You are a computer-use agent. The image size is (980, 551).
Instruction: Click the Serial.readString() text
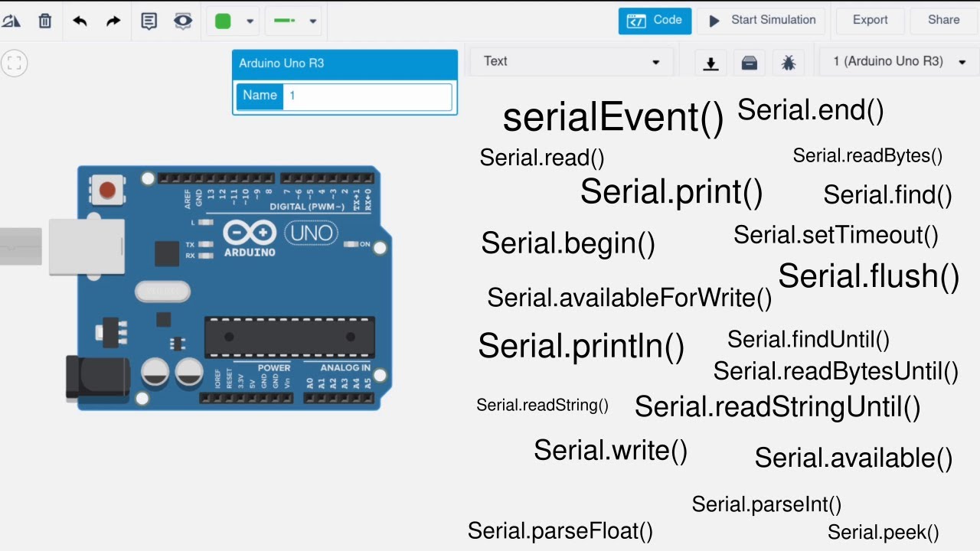point(543,405)
